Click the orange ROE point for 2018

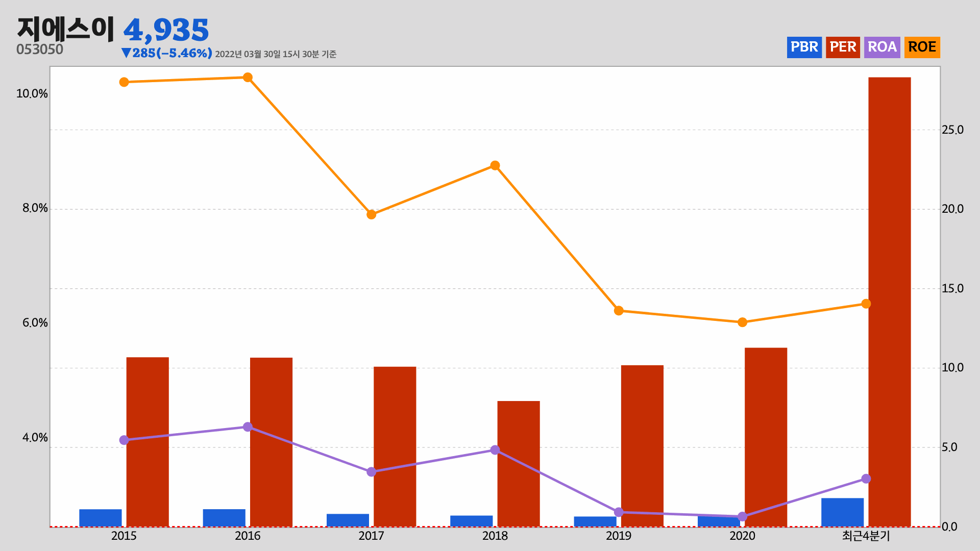pos(495,166)
